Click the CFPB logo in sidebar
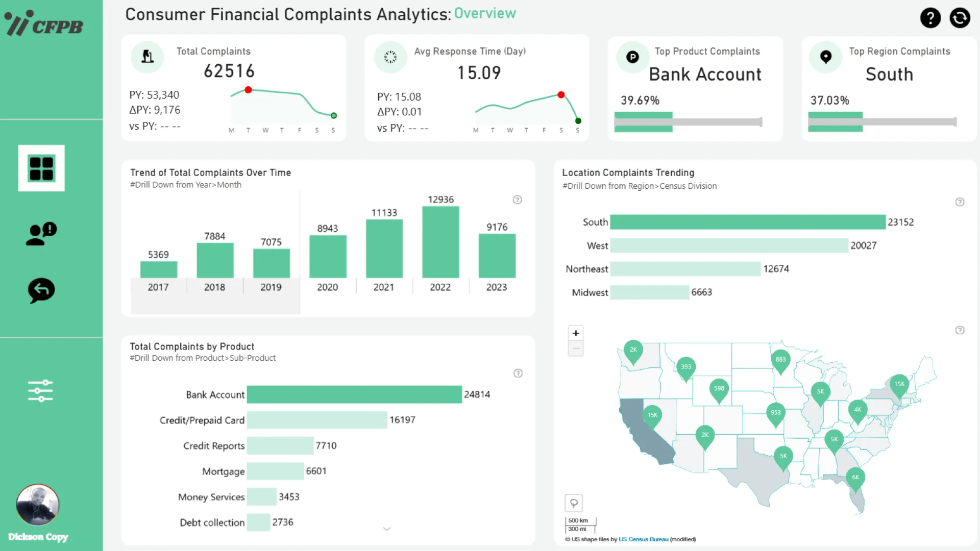The height and width of the screenshot is (551, 980). coord(43,23)
